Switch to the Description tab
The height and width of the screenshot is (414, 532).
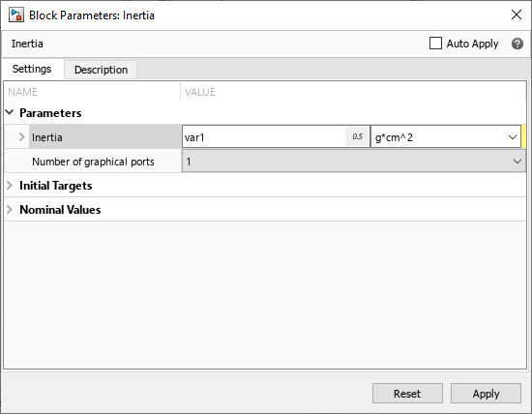pyautogui.click(x=101, y=70)
